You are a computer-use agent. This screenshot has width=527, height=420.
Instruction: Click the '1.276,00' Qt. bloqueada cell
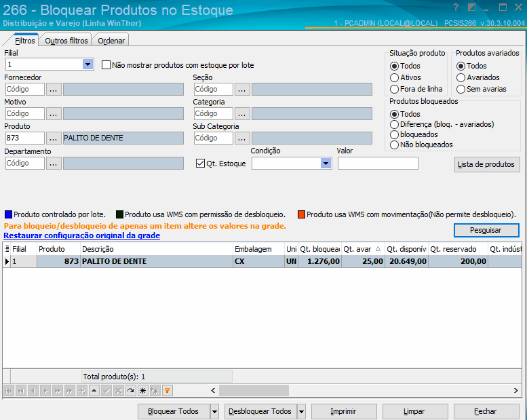click(319, 261)
